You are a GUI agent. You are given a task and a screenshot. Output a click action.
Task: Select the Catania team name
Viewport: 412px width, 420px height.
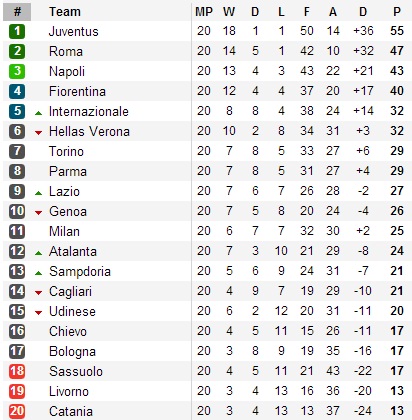coord(71,412)
